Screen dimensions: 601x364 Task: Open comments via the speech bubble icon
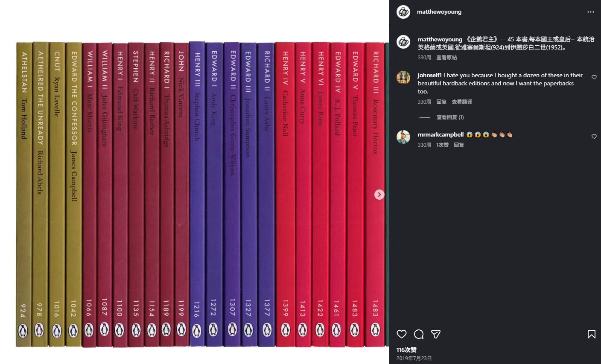pyautogui.click(x=419, y=334)
